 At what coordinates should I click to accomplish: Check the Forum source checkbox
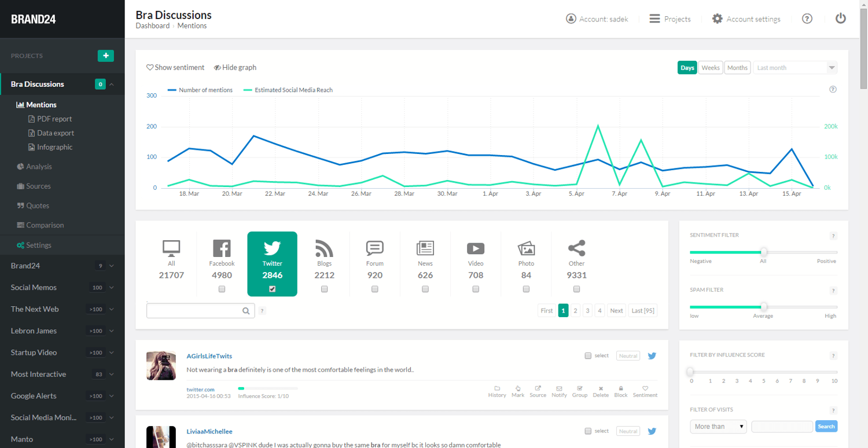(375, 289)
